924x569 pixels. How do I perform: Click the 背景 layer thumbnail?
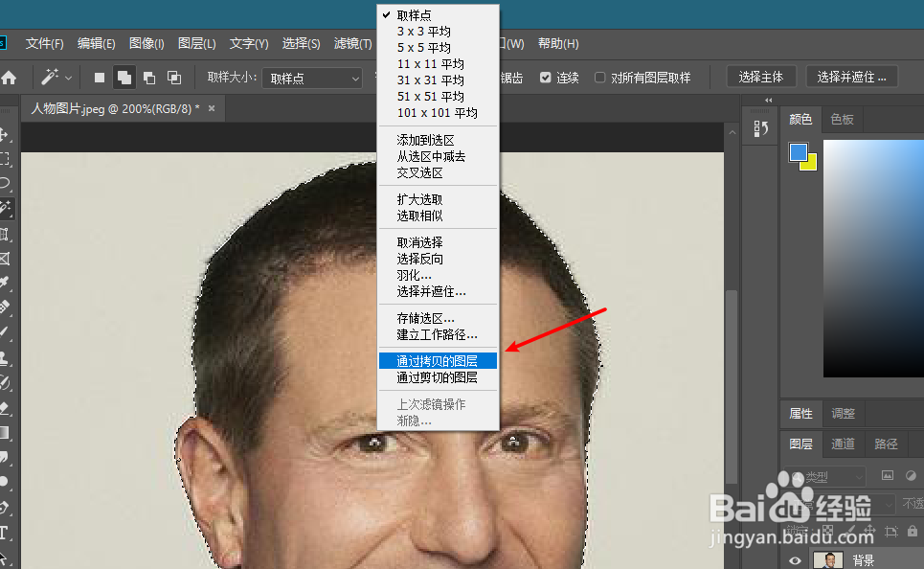[x=827, y=558]
